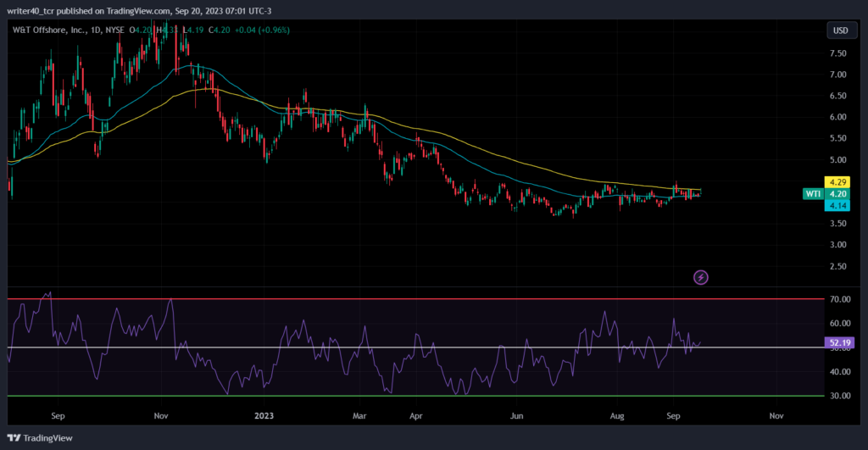Click the 6.00 price axis label
868x450 pixels.
838,117
